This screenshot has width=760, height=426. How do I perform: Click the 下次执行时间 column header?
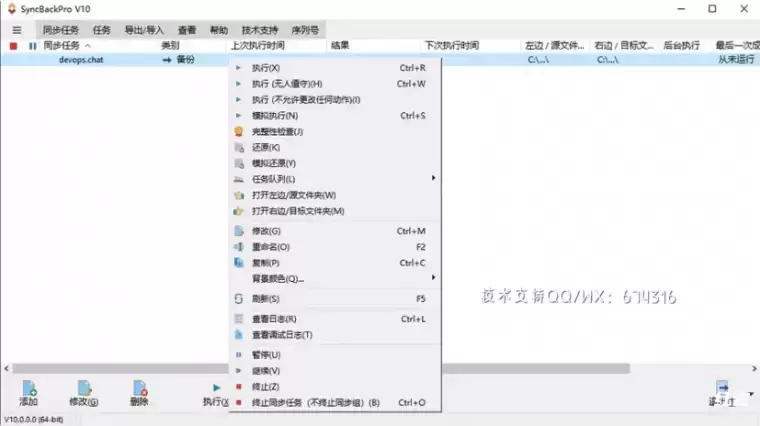(x=452, y=46)
